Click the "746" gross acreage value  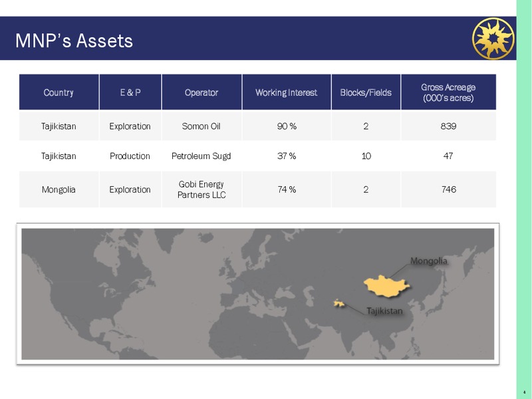(448, 190)
